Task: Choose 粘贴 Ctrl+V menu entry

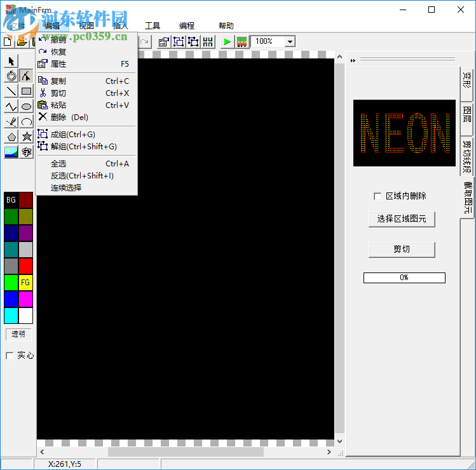Action: click(x=86, y=105)
